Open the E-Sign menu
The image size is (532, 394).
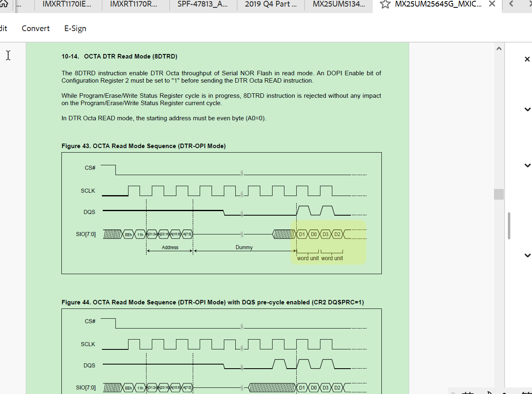coord(75,28)
